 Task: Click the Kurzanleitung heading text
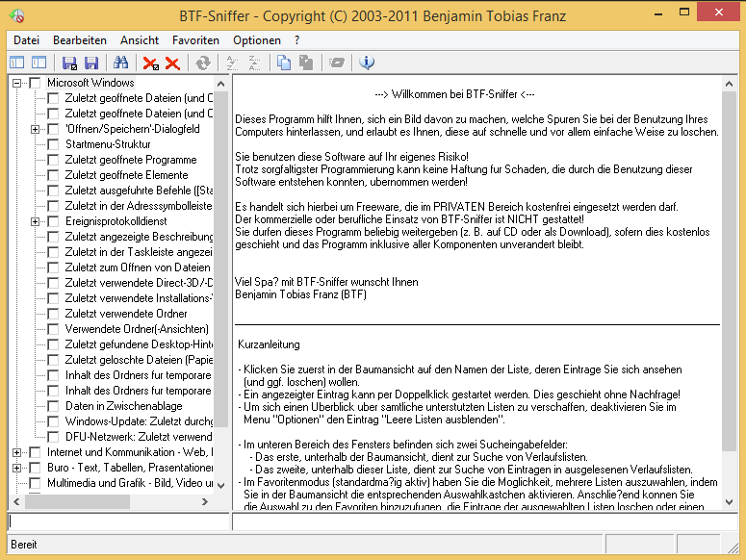[269, 344]
